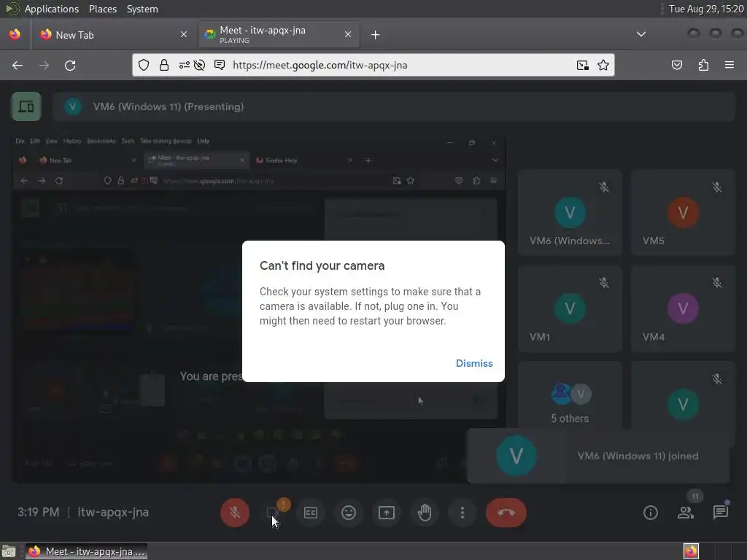Open the Places system menu
Screen dimensions: 747x560
tap(102, 9)
